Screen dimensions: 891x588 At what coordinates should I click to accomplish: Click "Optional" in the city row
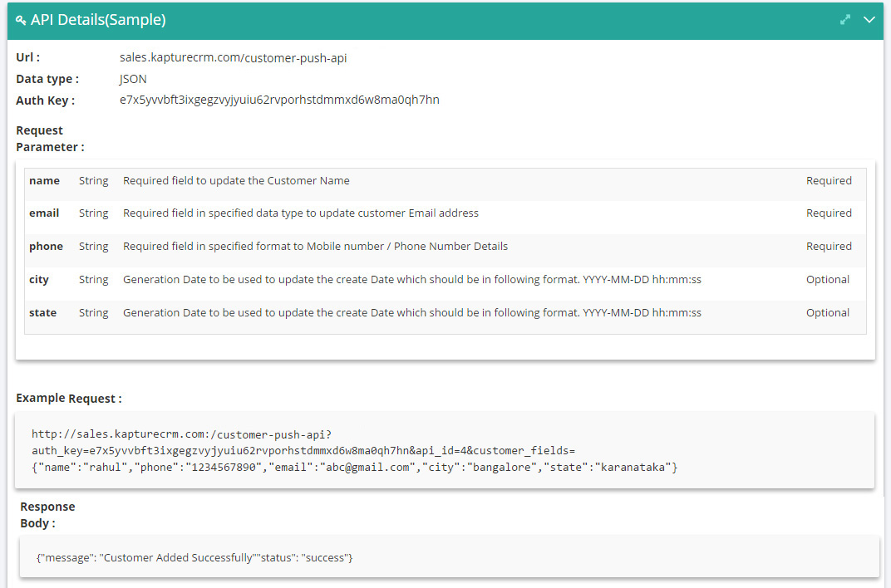pos(828,280)
